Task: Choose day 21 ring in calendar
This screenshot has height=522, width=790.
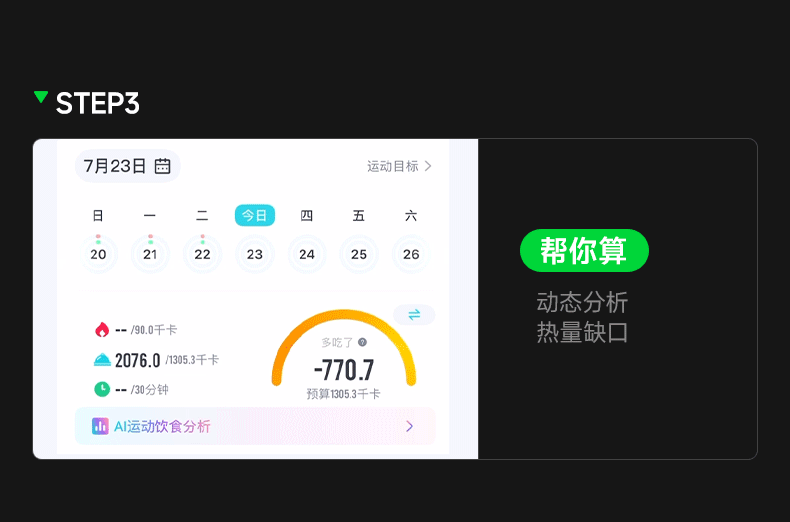Action: click(150, 254)
